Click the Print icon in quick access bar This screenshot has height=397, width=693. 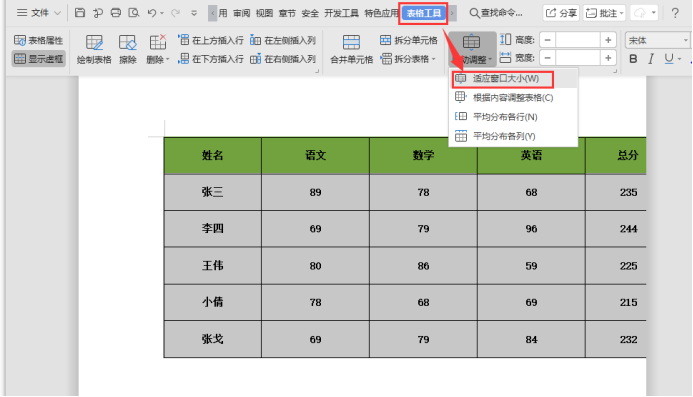116,13
